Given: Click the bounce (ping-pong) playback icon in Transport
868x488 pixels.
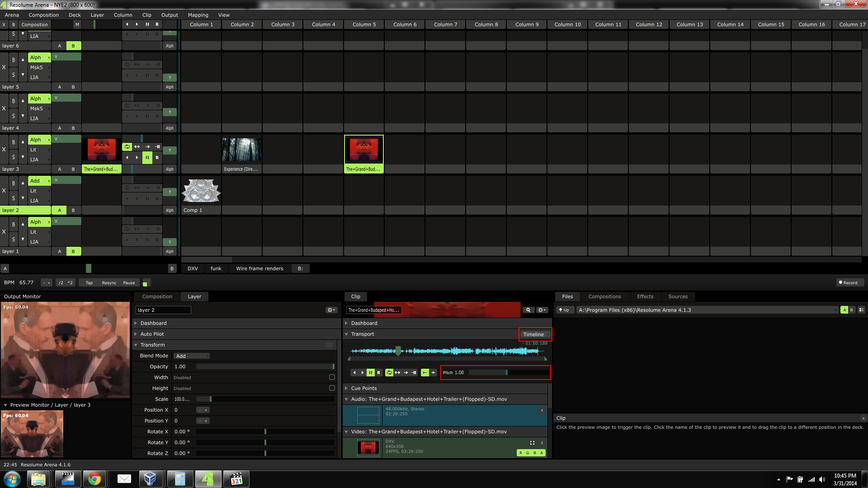Looking at the screenshot, I should point(397,373).
